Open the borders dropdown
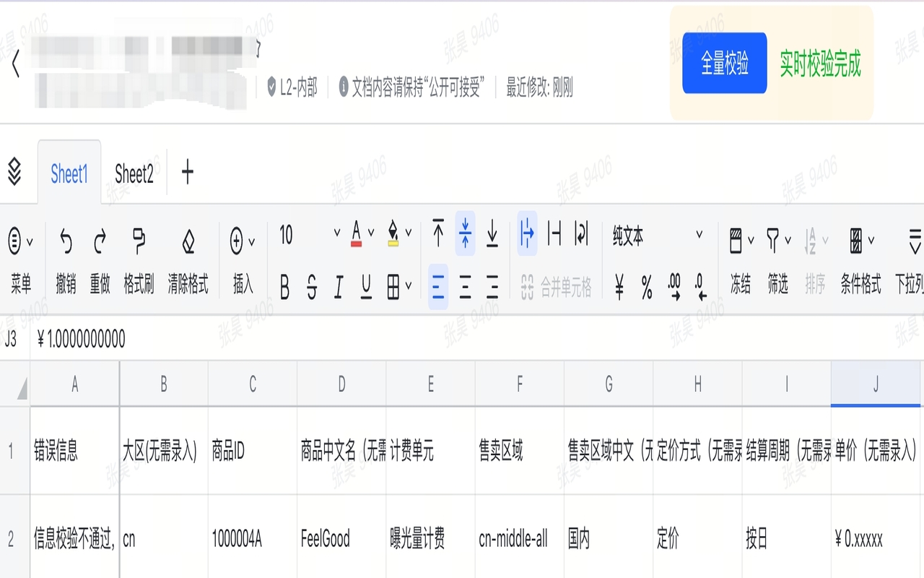Screen dimensions: 924x578 pos(398,288)
